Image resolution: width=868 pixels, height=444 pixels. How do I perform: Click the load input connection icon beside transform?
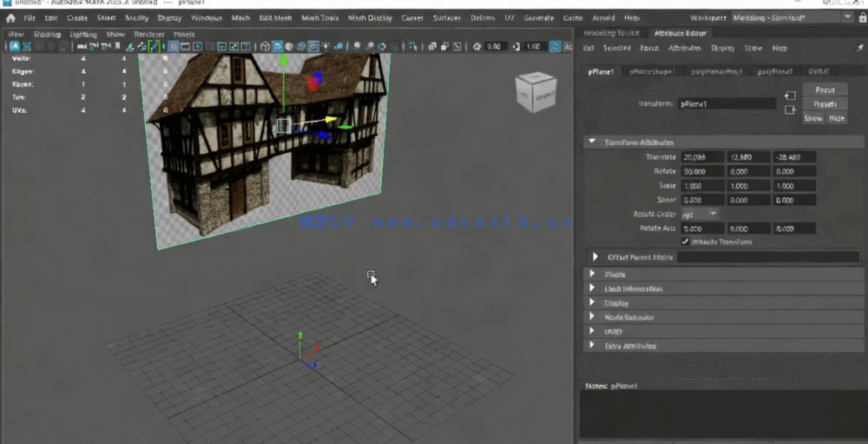tap(789, 96)
